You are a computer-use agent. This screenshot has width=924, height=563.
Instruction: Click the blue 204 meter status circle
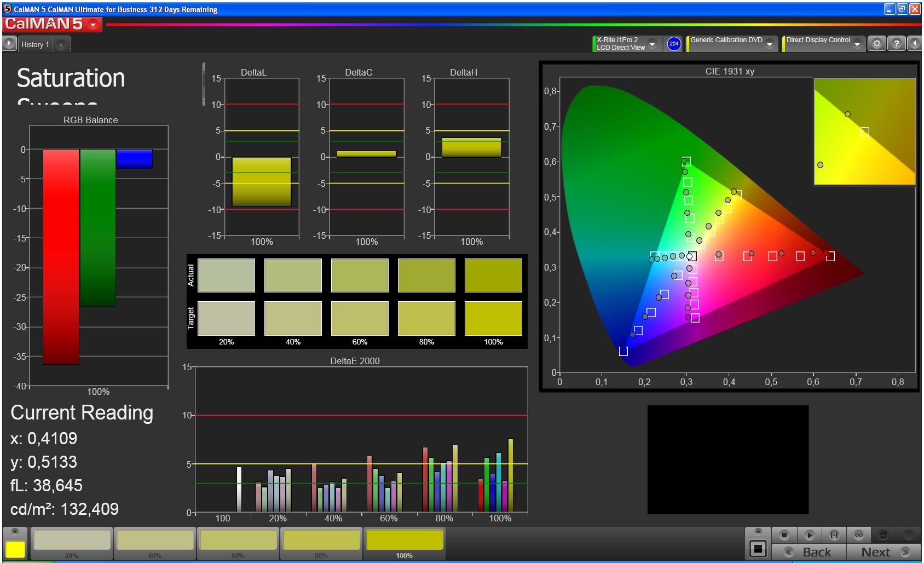pos(674,44)
